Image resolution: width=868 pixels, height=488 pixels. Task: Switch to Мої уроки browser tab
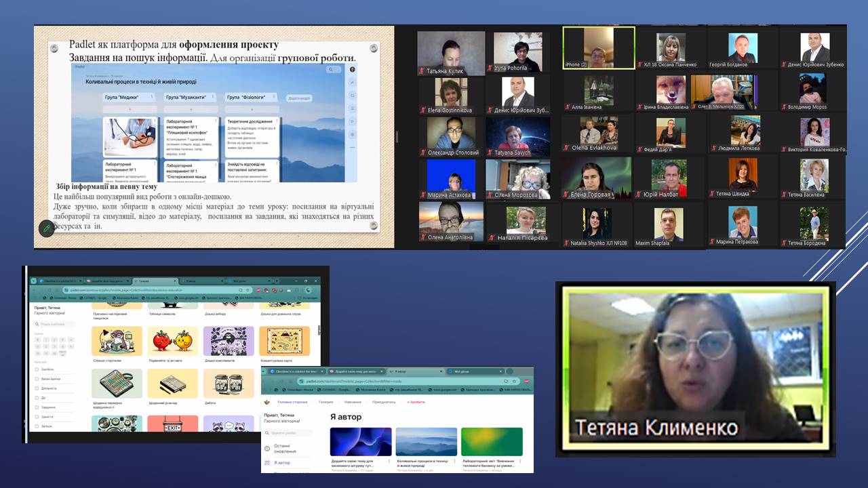click(x=475, y=371)
